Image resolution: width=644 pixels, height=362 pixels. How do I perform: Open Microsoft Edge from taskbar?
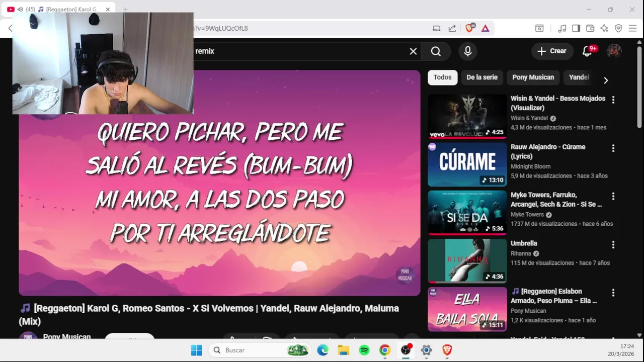[x=323, y=350]
